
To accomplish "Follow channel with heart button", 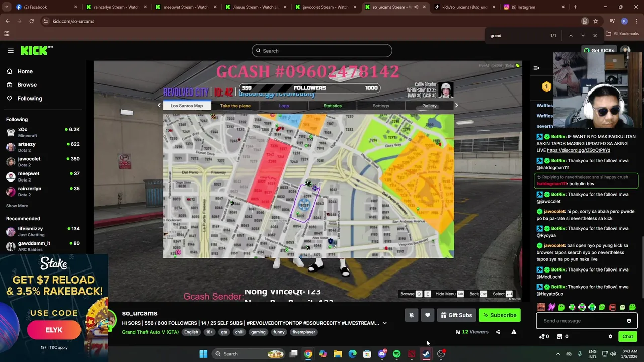I will pyautogui.click(x=427, y=315).
